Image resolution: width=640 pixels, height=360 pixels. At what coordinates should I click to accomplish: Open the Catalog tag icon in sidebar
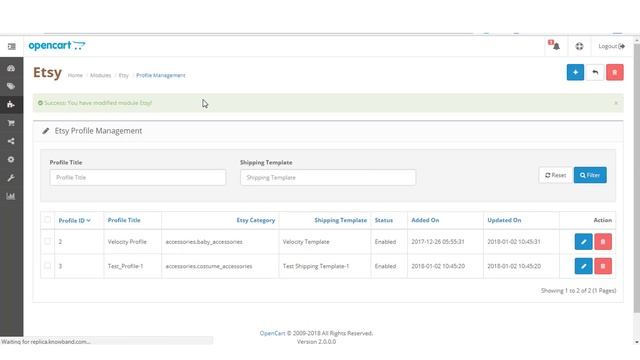[x=11, y=86]
